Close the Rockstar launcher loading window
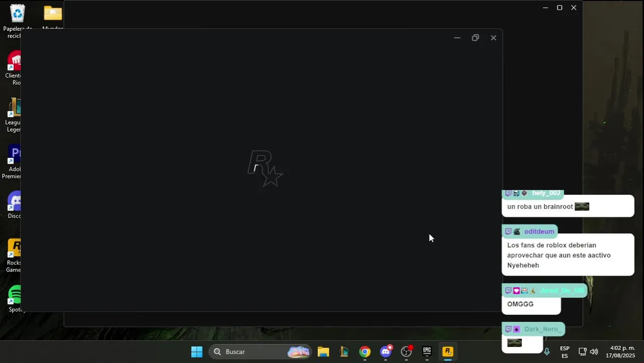The image size is (644, 363). (493, 38)
